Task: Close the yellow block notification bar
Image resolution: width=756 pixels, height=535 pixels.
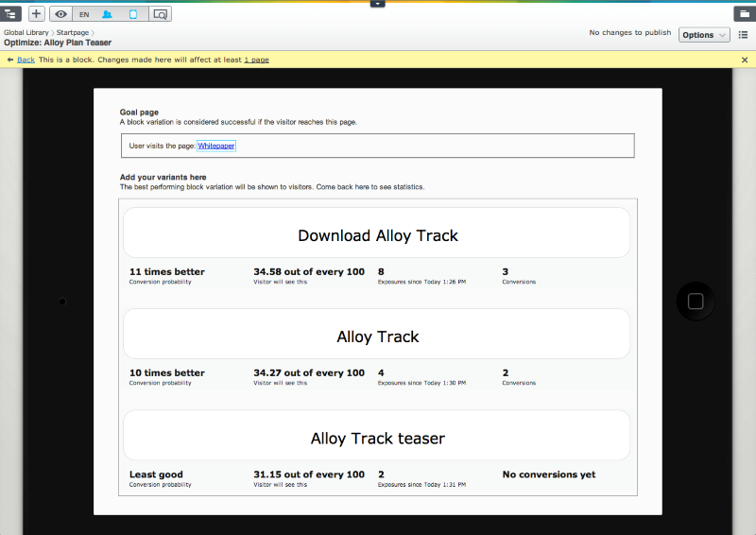Action: 745,60
